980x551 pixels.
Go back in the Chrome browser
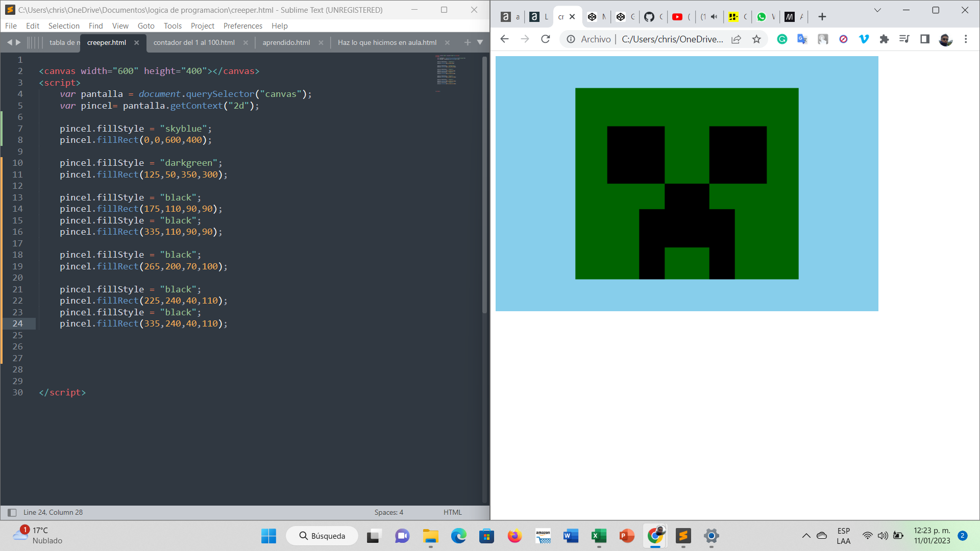(504, 39)
